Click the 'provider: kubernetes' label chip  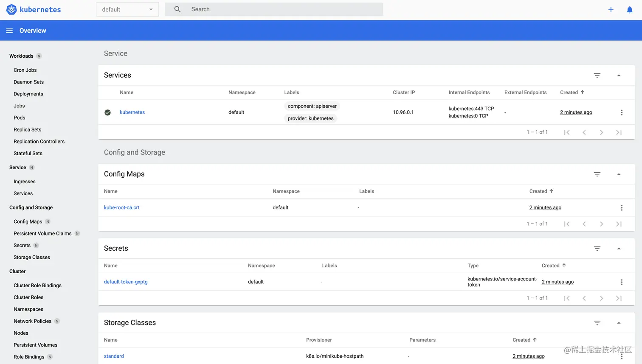click(x=310, y=118)
